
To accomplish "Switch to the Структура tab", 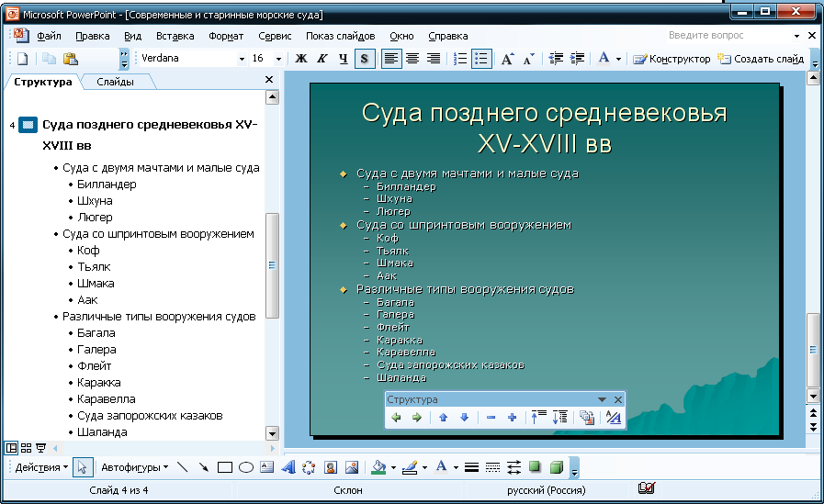I will tap(43, 82).
